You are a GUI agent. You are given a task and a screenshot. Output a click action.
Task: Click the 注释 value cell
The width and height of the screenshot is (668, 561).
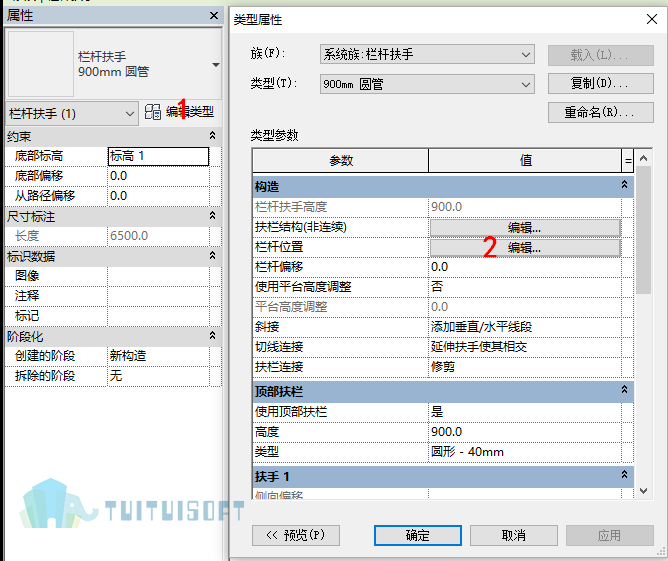point(158,296)
